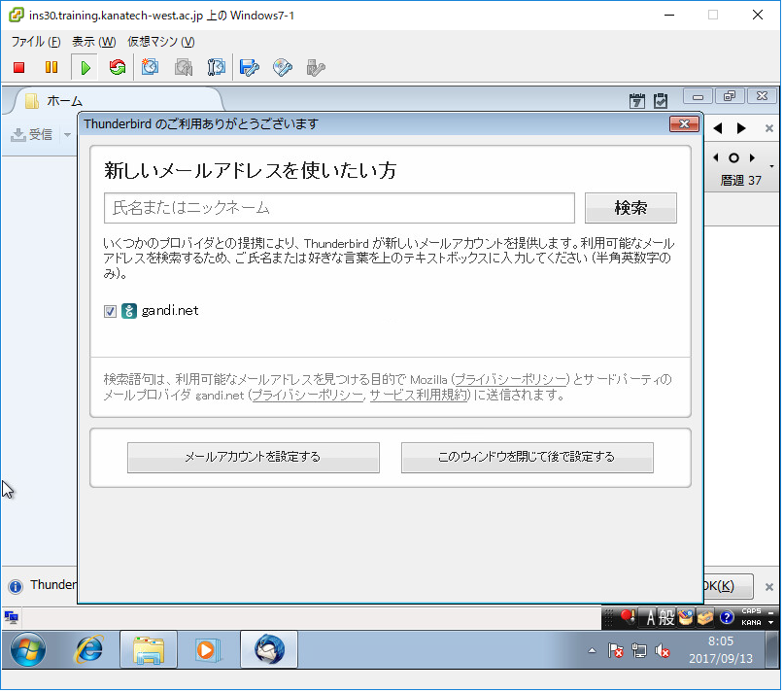The width and height of the screenshot is (784, 692).
Task: Open the snapshot manager toolbar icon
Action: pyautogui.click(x=217, y=68)
